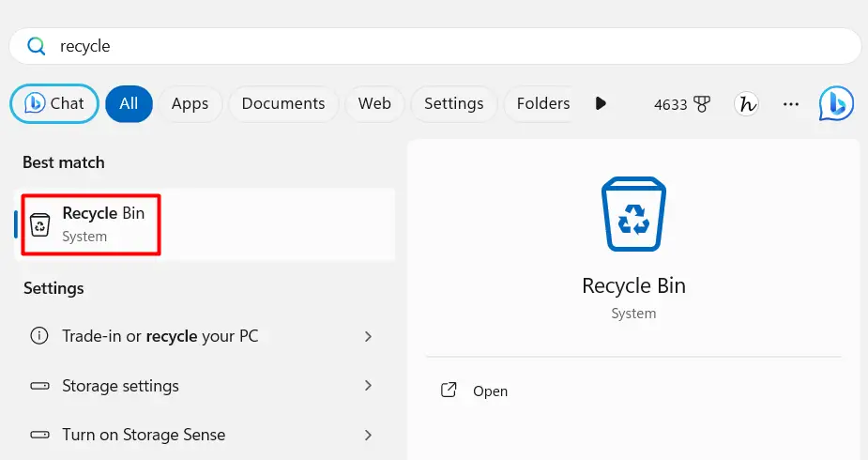Image resolution: width=868 pixels, height=460 pixels.
Task: Select the All filter tab
Action: (129, 103)
